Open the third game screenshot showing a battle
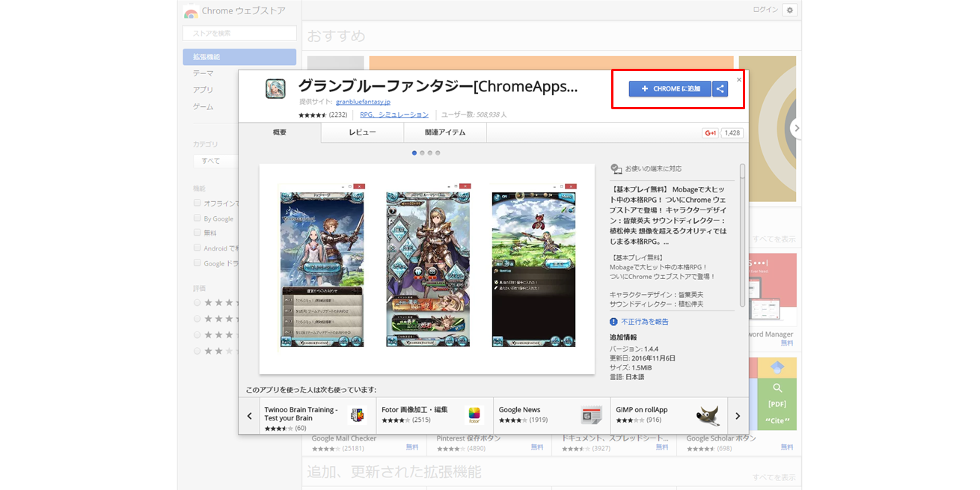The width and height of the screenshot is (980, 490). [533, 265]
